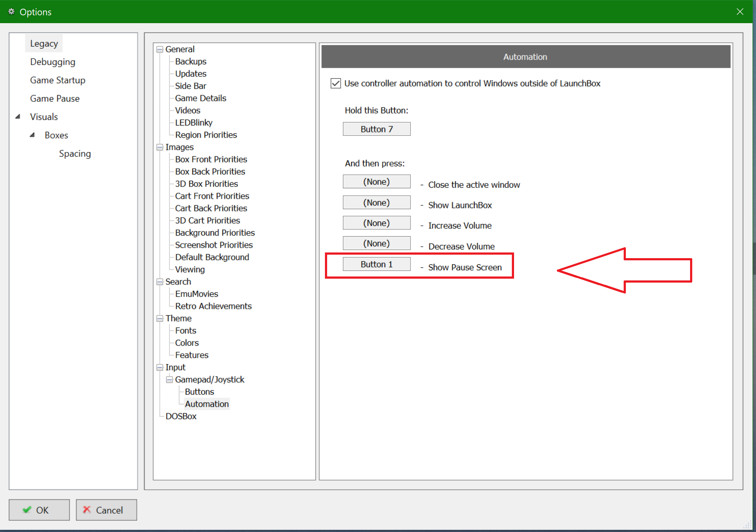
Task: Open the Game Startup options page
Action: 58,80
